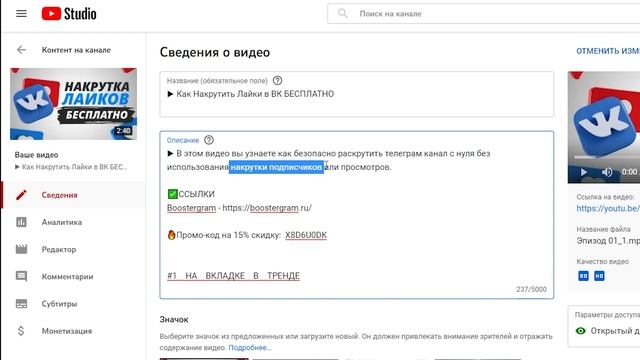Screen dimensions: 640x360
Task: Click the Комментарии speech bubble icon
Action: 21,276
